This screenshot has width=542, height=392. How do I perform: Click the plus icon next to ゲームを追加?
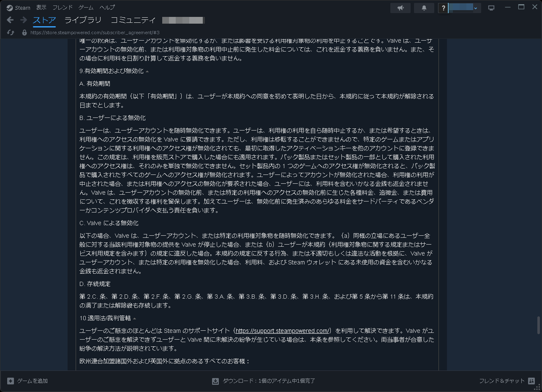point(10,381)
